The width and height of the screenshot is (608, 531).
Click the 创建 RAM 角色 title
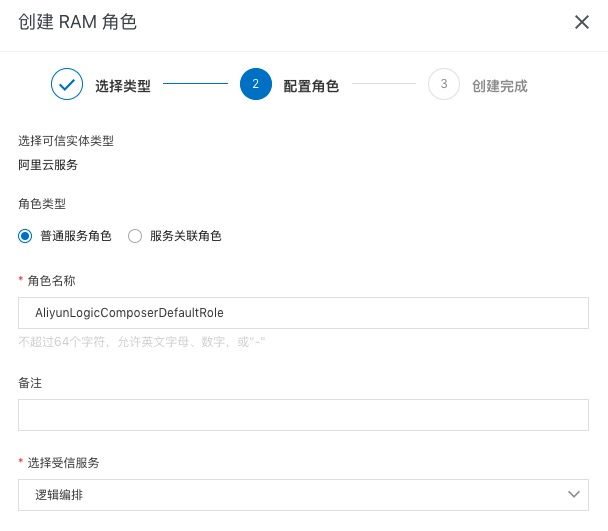78,22
